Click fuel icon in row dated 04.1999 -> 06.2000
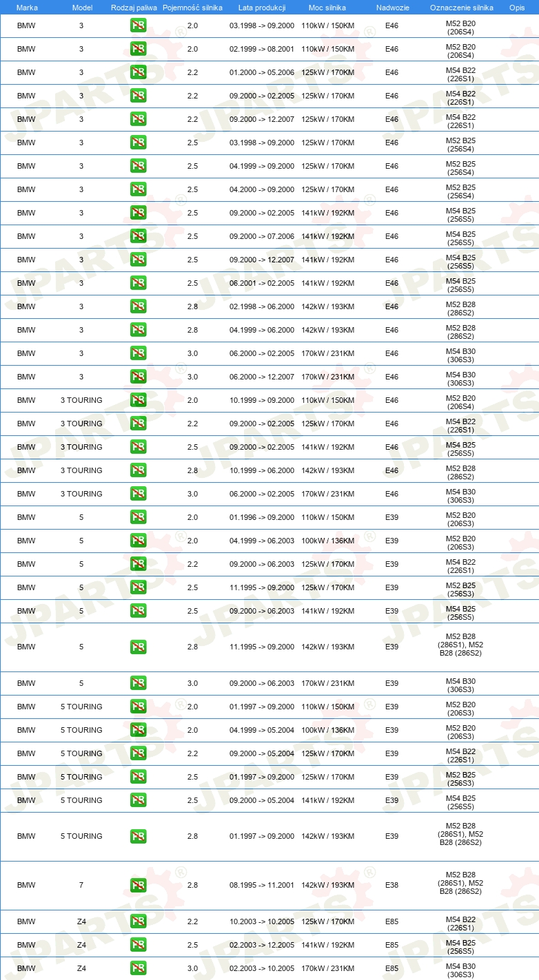Image resolution: width=539 pixels, height=980 pixels. pyautogui.click(x=138, y=330)
